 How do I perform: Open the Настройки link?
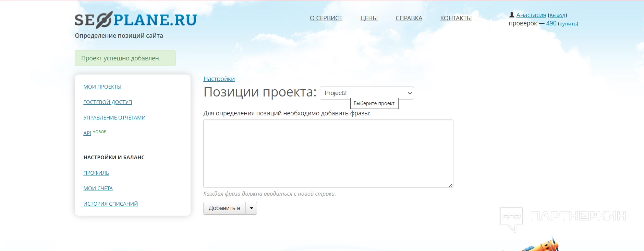coord(219,79)
